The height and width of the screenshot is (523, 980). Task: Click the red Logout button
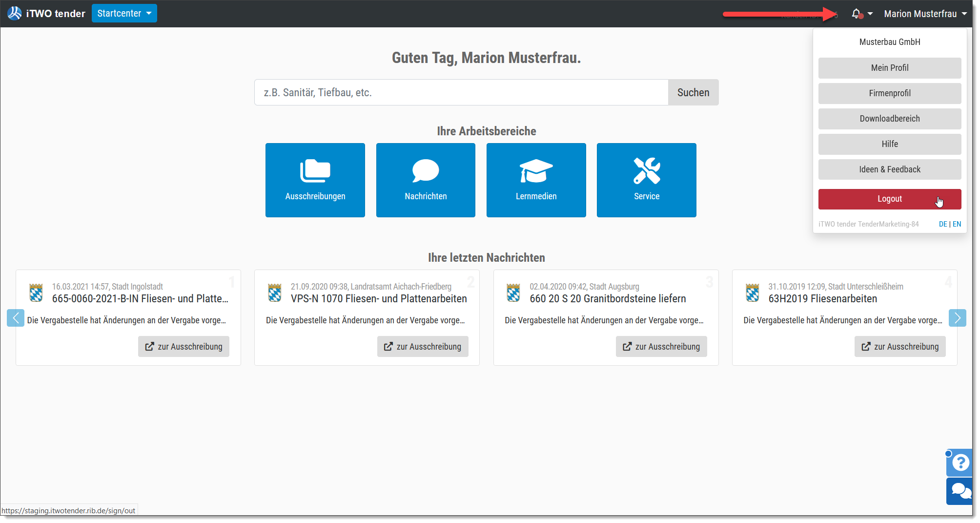pos(890,199)
